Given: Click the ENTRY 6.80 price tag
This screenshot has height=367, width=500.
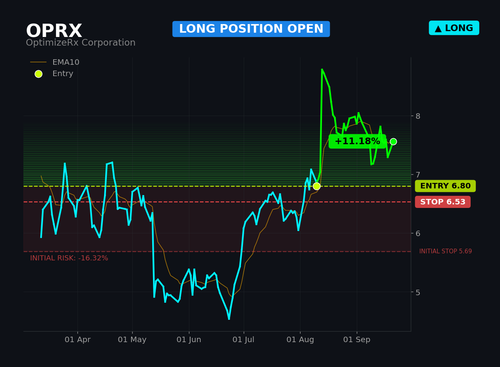Looking at the screenshot, I should pos(445,186).
